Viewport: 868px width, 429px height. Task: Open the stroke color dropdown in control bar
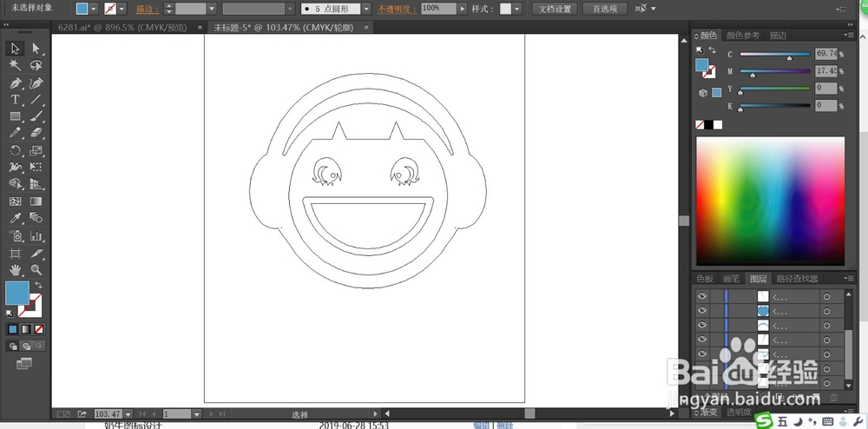click(122, 9)
